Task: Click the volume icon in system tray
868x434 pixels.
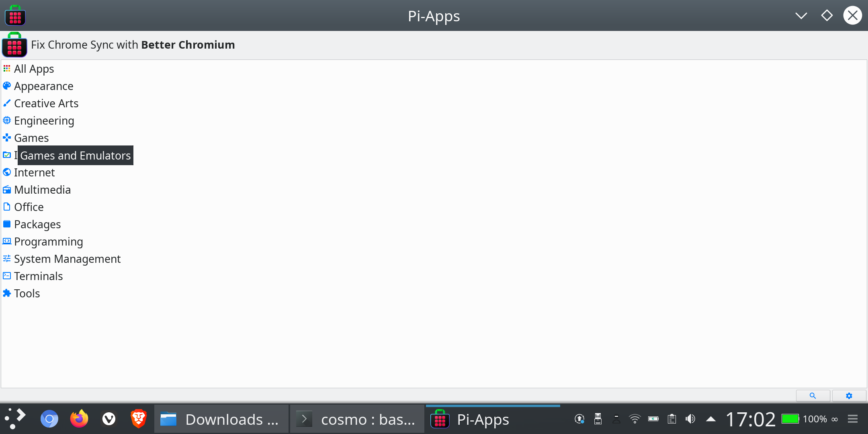Action: tap(690, 419)
